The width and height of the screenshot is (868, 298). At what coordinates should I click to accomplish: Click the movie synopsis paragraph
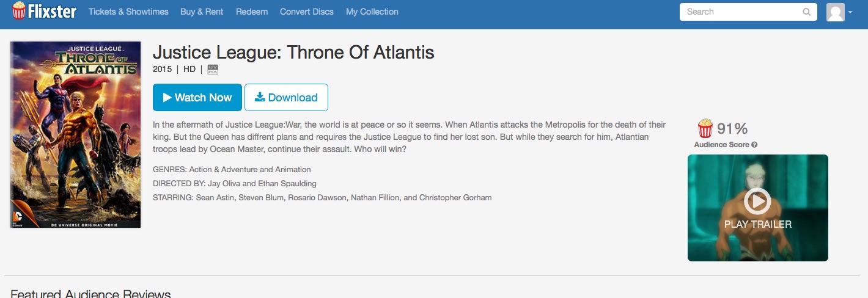tap(410, 137)
